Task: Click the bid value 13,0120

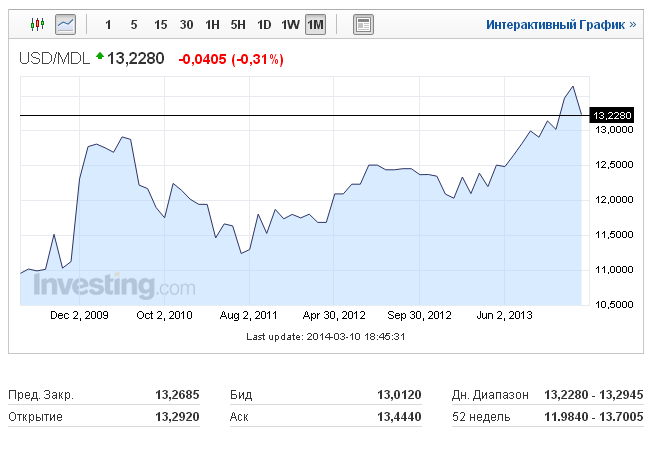Action: pos(399,395)
